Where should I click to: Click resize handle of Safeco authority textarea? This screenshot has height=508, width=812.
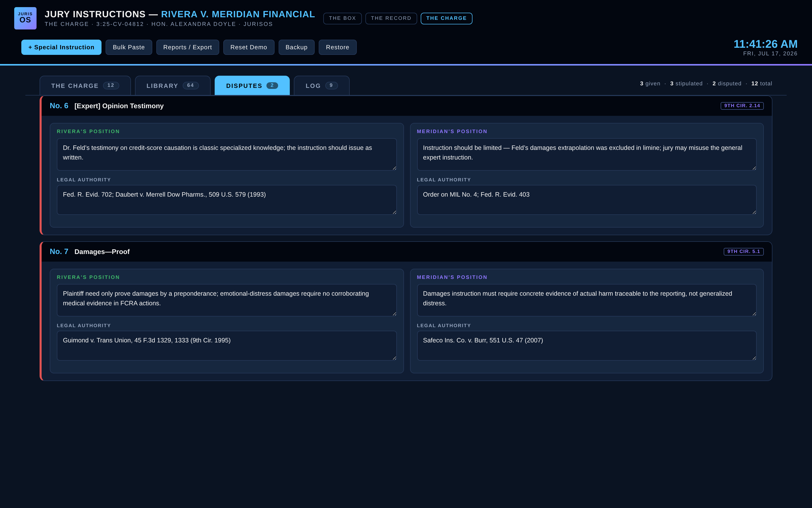(x=754, y=358)
